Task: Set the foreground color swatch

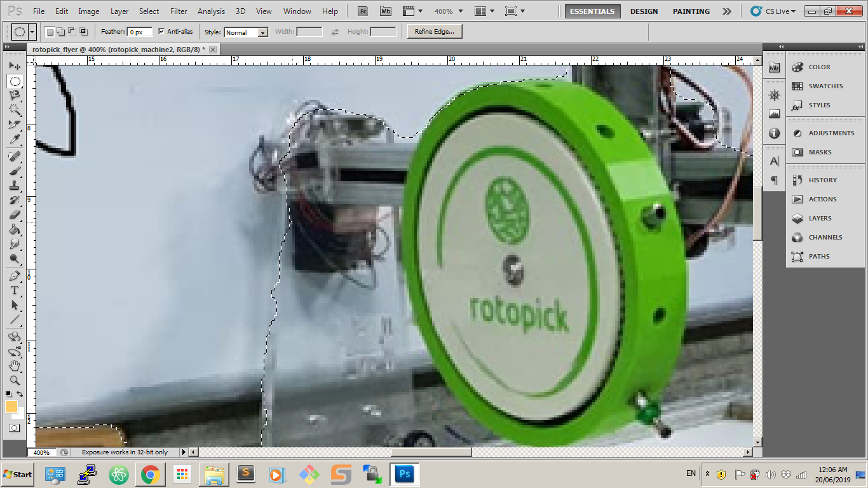Action: coord(11,407)
